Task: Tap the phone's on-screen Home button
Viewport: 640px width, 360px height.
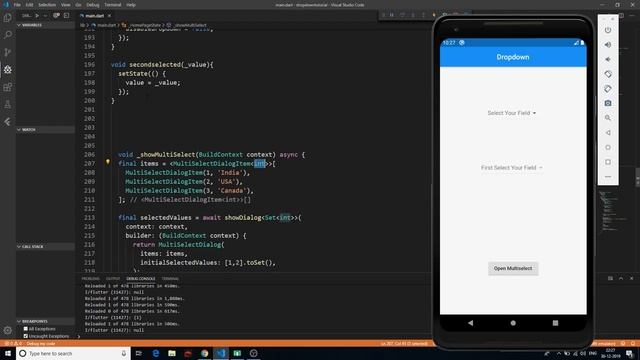Action: 513,323
